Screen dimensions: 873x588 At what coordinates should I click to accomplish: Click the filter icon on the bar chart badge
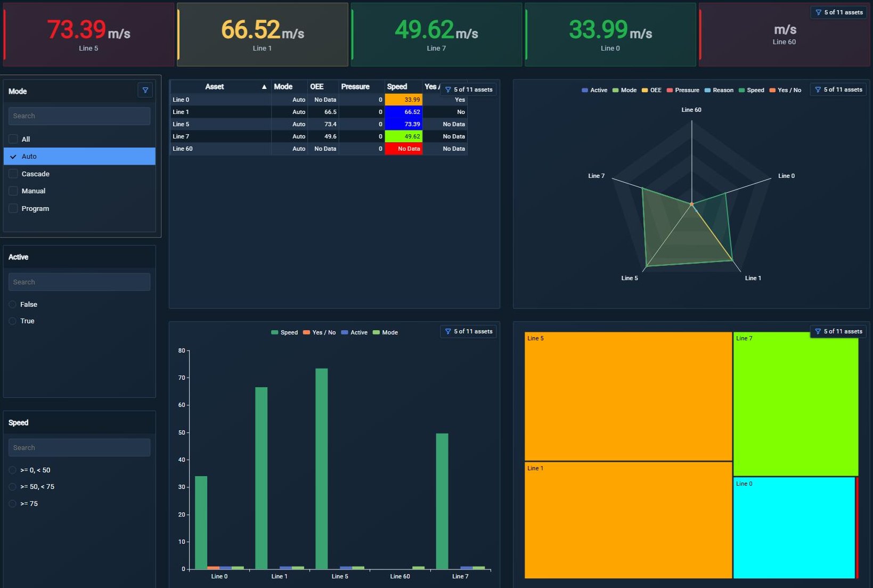(448, 331)
